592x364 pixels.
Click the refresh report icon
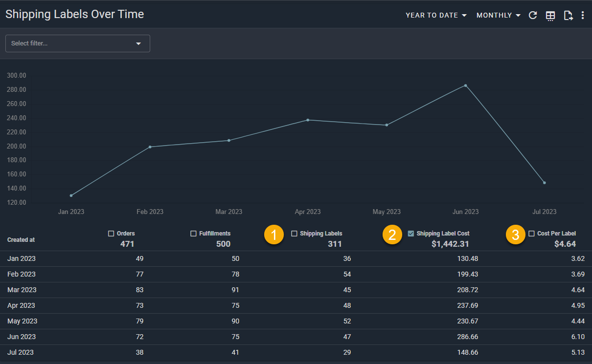(533, 15)
